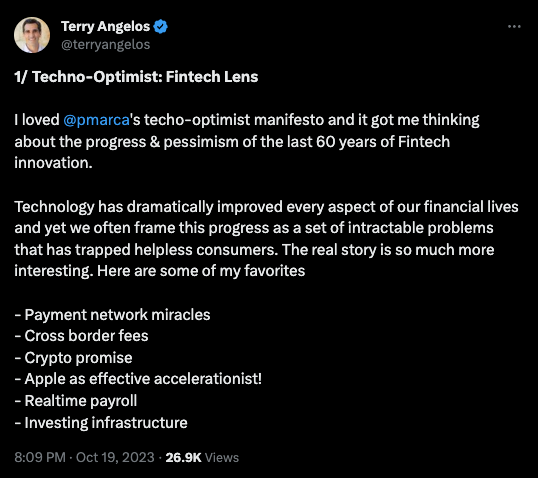Click the 8:09 PM timestamp
Screen dimensions: 538x478
pyautogui.click(x=40, y=457)
